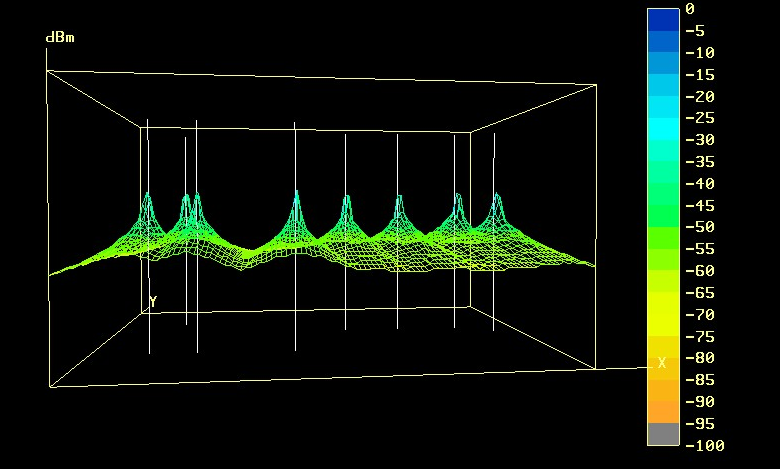Select the -50 label on the legend

point(700,227)
